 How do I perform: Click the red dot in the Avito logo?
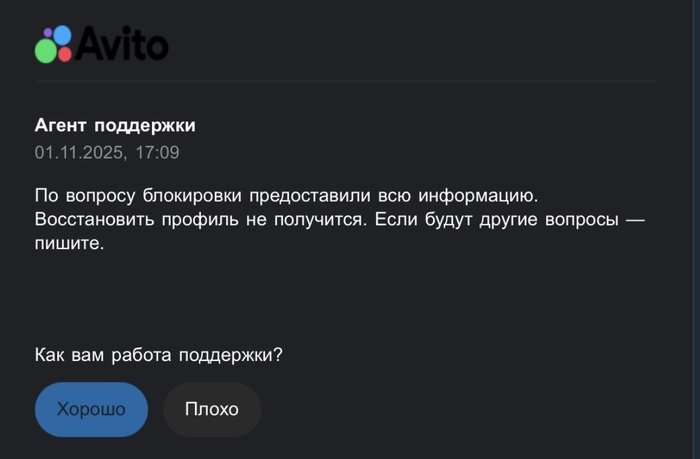point(65,54)
